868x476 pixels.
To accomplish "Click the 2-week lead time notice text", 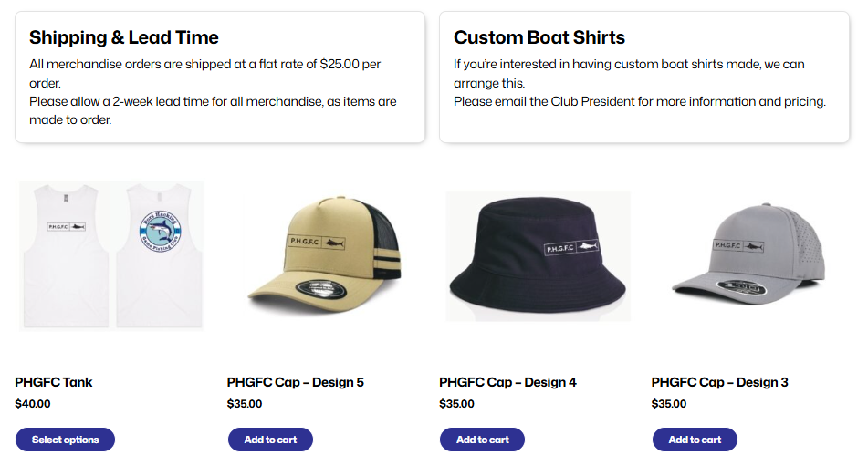I will tap(213, 101).
